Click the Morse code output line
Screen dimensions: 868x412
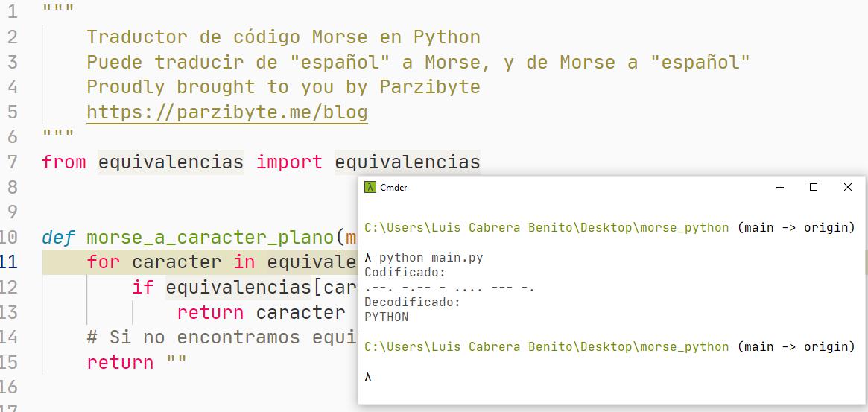click(449, 288)
